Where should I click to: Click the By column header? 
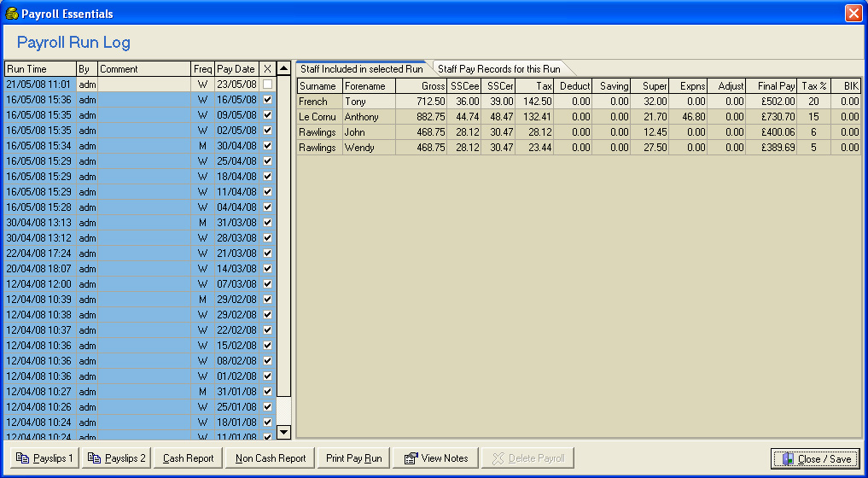(87, 69)
